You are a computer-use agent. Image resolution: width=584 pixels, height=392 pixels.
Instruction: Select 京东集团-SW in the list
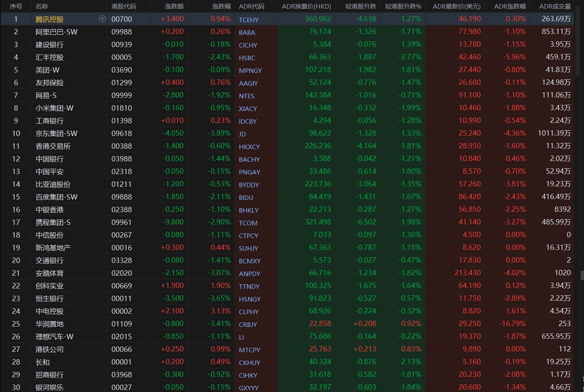coord(57,134)
